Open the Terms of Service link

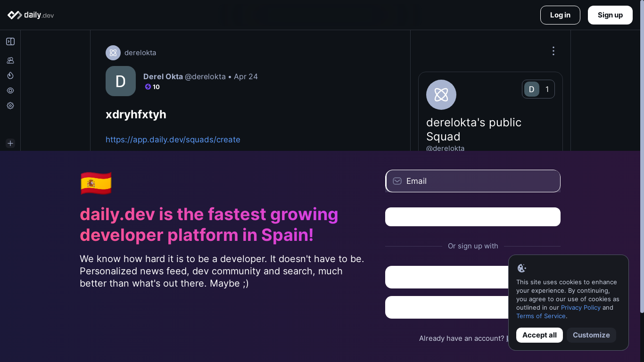click(x=541, y=316)
